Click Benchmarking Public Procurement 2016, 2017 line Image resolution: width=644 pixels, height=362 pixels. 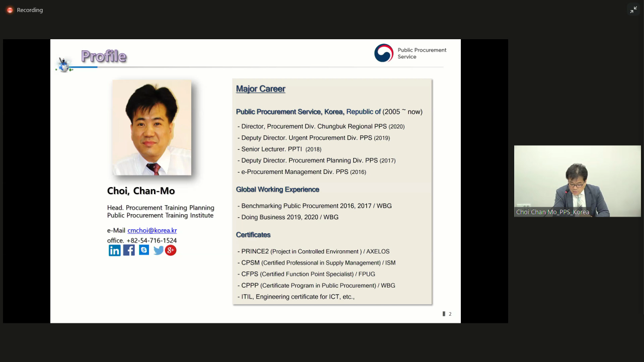click(x=314, y=206)
